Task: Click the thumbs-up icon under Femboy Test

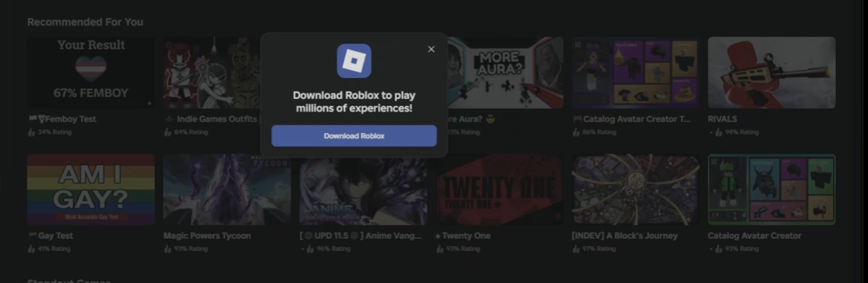Action: (31, 132)
